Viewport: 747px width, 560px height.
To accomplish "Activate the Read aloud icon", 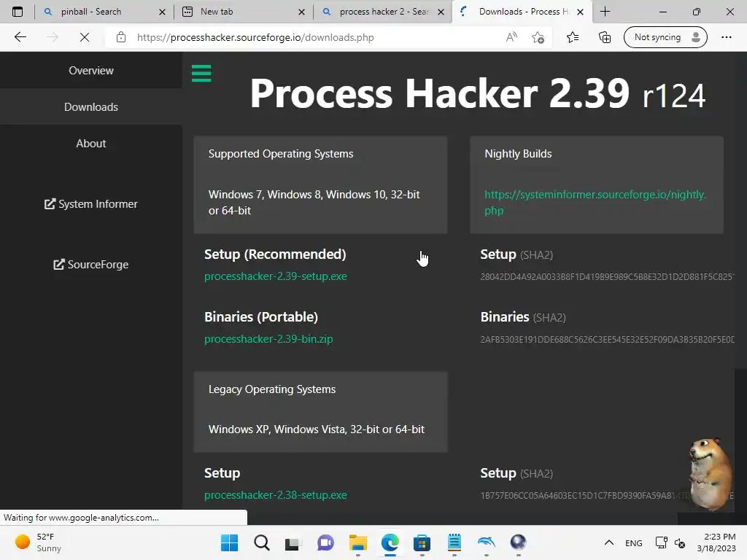I will coord(511,37).
